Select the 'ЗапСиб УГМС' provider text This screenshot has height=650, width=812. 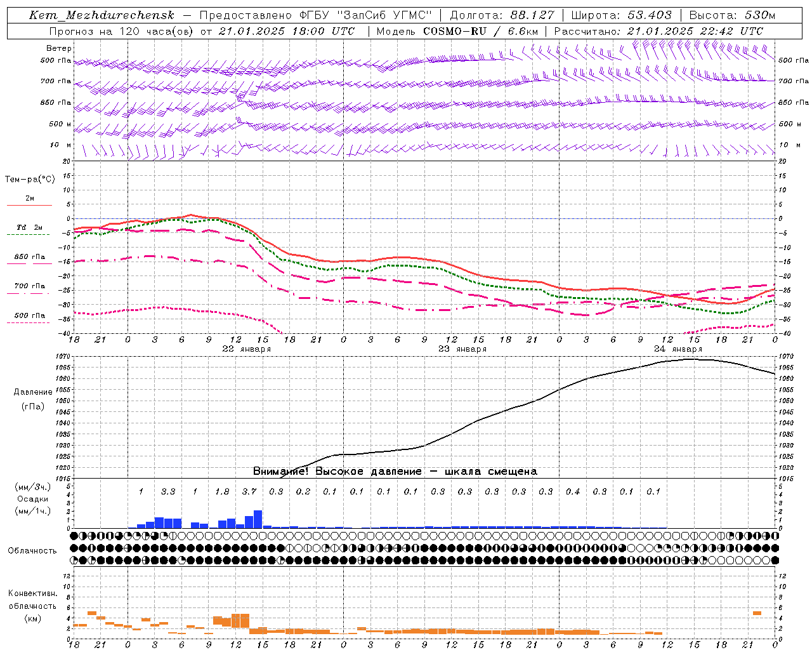pos(385,15)
